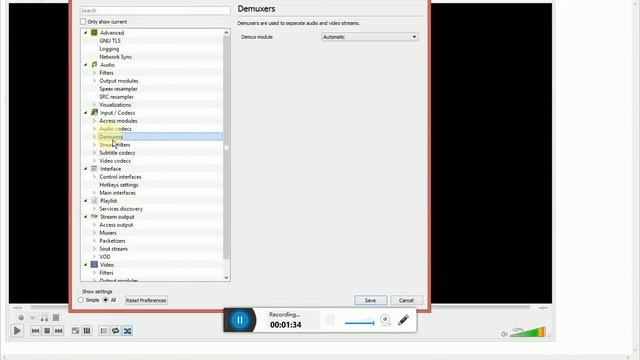Viewport: 640px width, 360px height.
Task: Select Sout stream tree item
Action: click(113, 249)
